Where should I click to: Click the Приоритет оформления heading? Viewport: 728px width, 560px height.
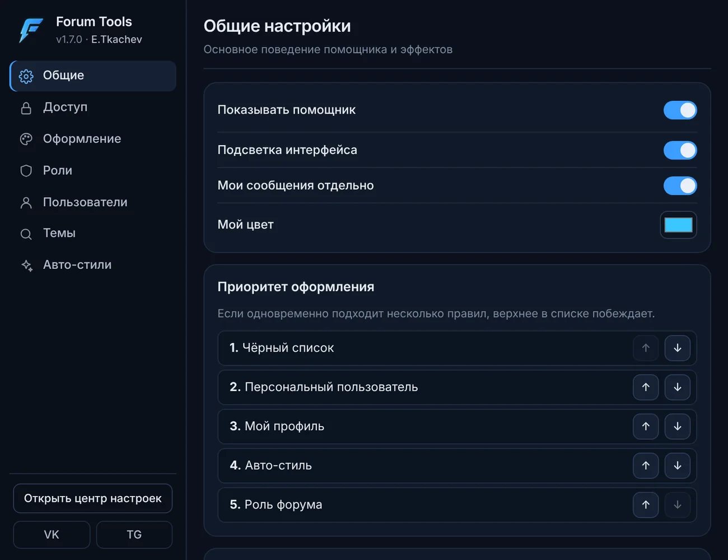296,287
